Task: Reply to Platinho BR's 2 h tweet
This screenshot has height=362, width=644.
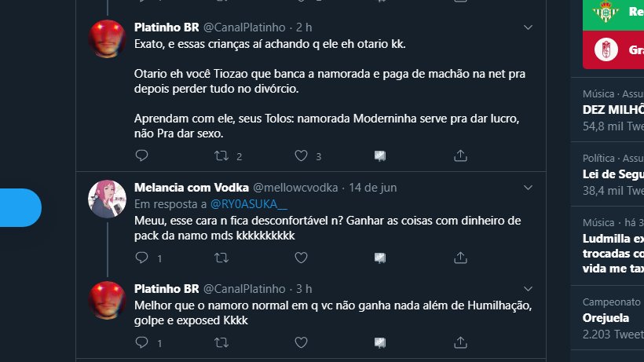Action: click(141, 155)
